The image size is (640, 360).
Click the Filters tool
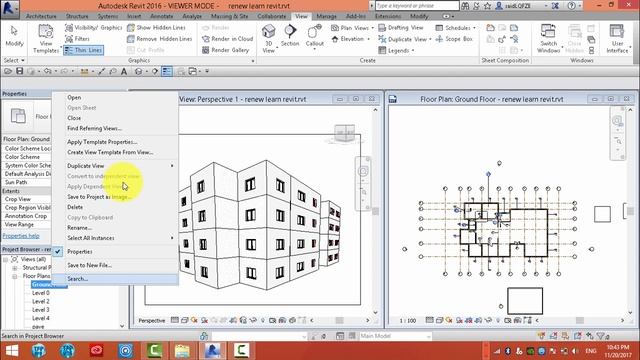click(x=77, y=39)
